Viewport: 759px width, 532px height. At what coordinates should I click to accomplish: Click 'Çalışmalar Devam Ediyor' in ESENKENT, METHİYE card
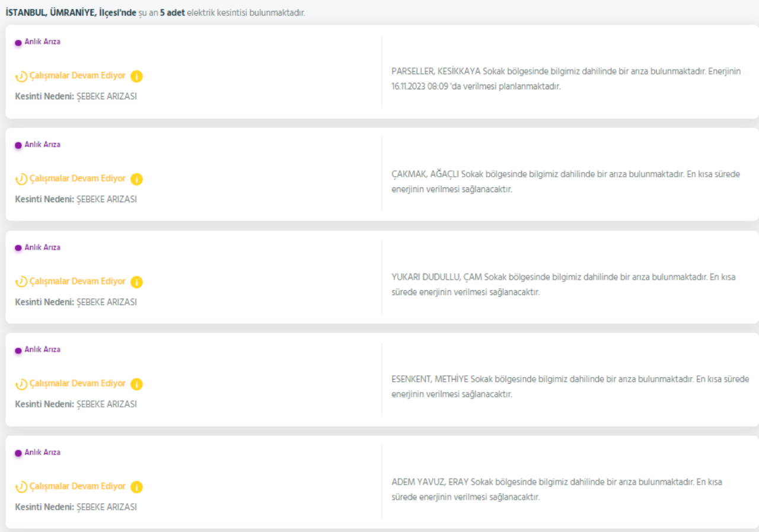coord(77,384)
